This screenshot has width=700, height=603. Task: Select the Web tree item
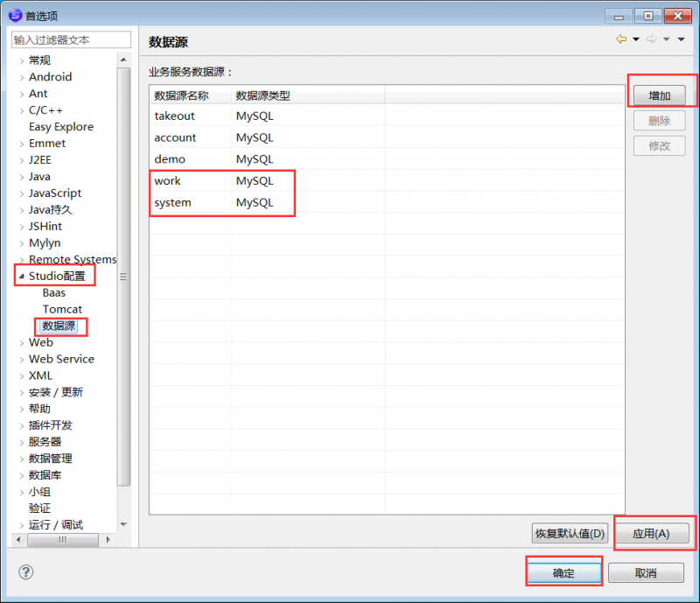click(x=40, y=342)
